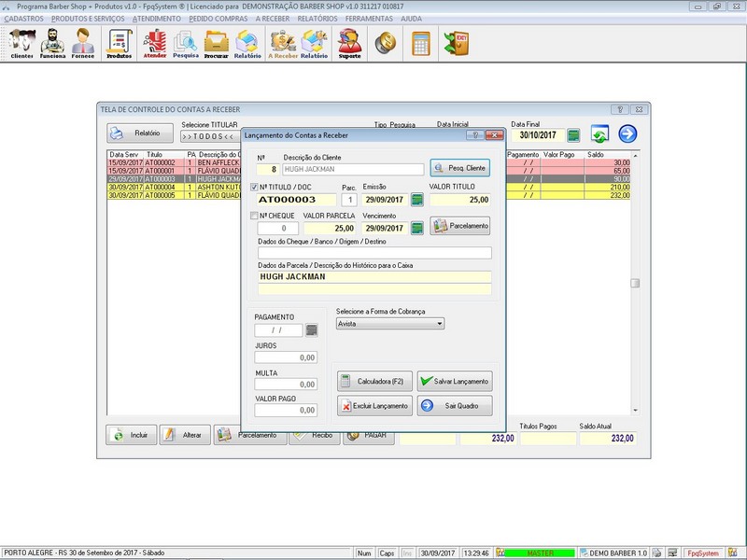Click the PAGAR button
Viewport: 747px width, 560px height.
(368, 436)
